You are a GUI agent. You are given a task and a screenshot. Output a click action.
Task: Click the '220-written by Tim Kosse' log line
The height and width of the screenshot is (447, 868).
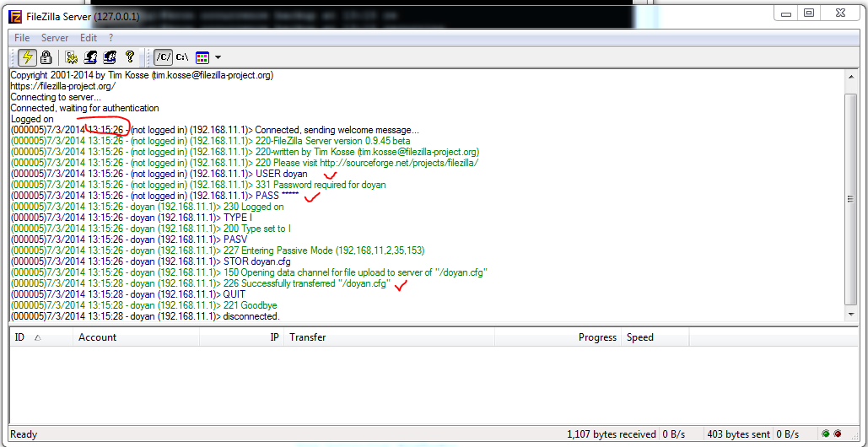coord(245,152)
